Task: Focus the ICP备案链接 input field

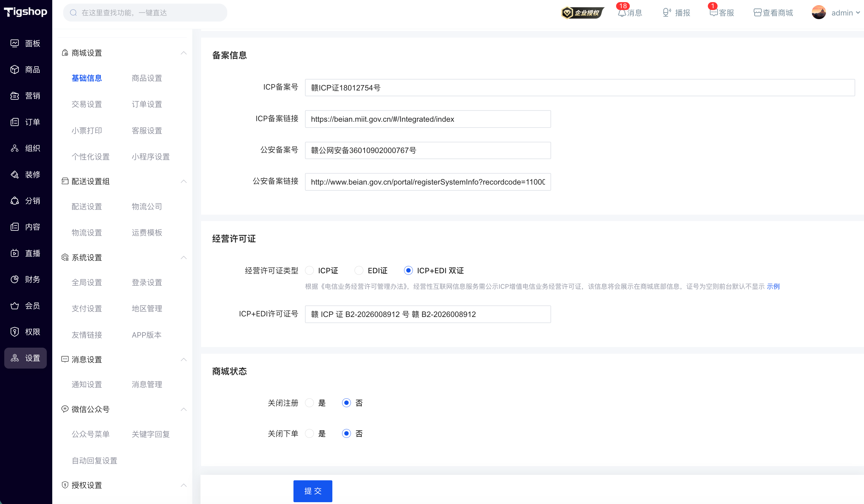Action: tap(428, 119)
